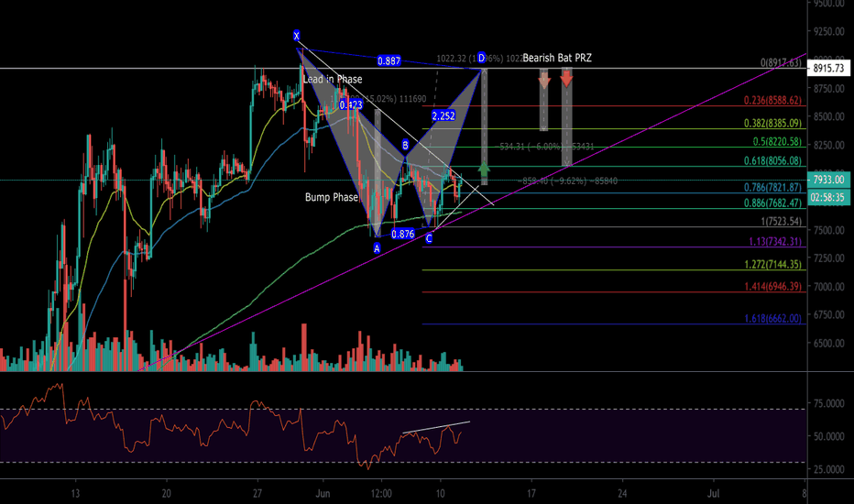Select the 0.887 XD ratio label
The image size is (854, 504).
coord(389,61)
